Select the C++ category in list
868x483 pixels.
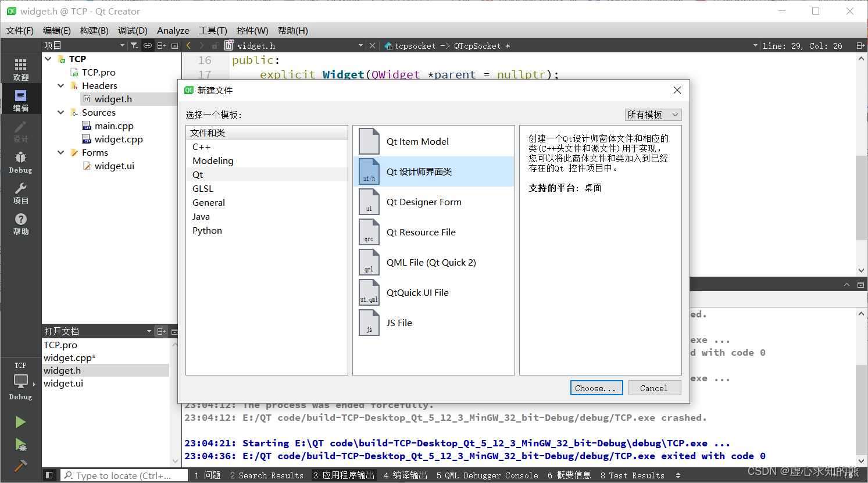click(267, 146)
